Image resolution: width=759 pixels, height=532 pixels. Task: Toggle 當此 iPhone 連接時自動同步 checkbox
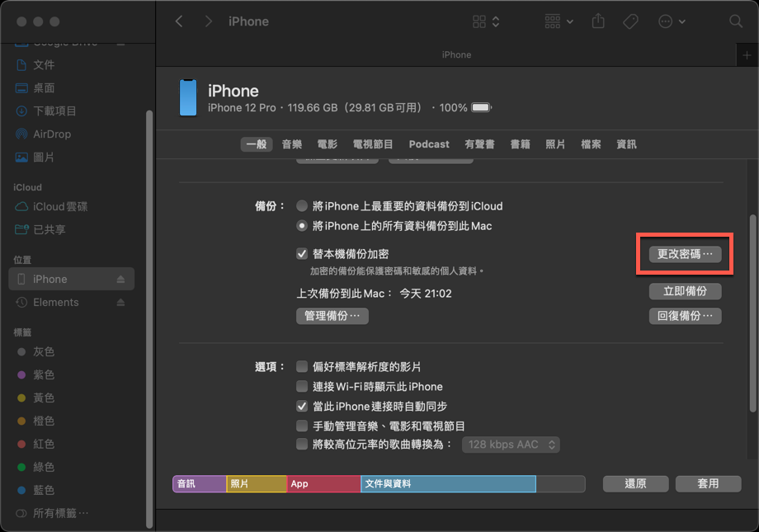point(302,406)
